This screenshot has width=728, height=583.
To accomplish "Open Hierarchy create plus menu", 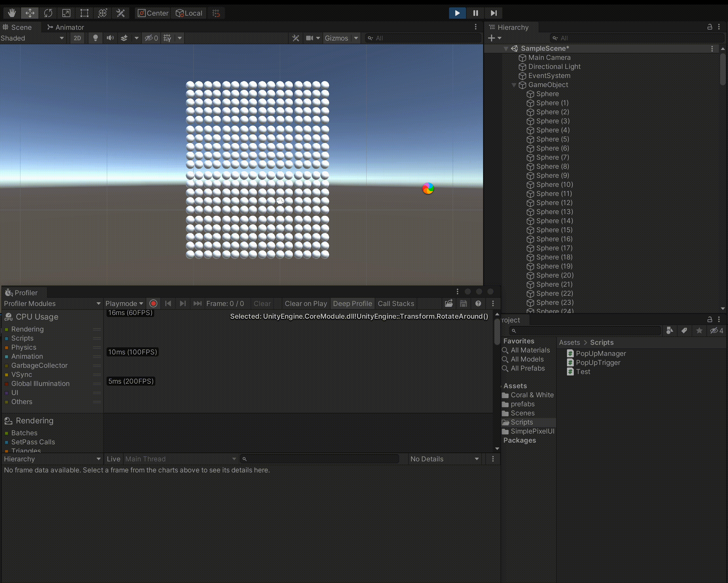I will tap(494, 38).
